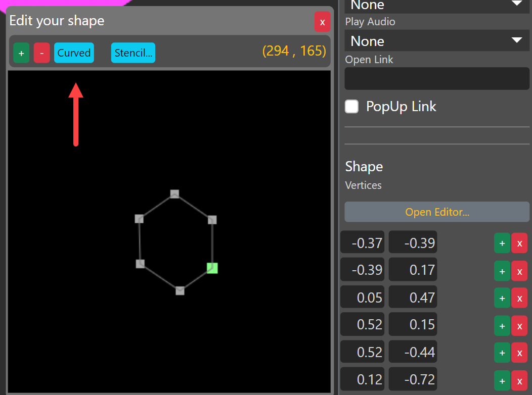This screenshot has width=532, height=395.
Task: Close the Edit your shape dialog
Action: (x=322, y=22)
